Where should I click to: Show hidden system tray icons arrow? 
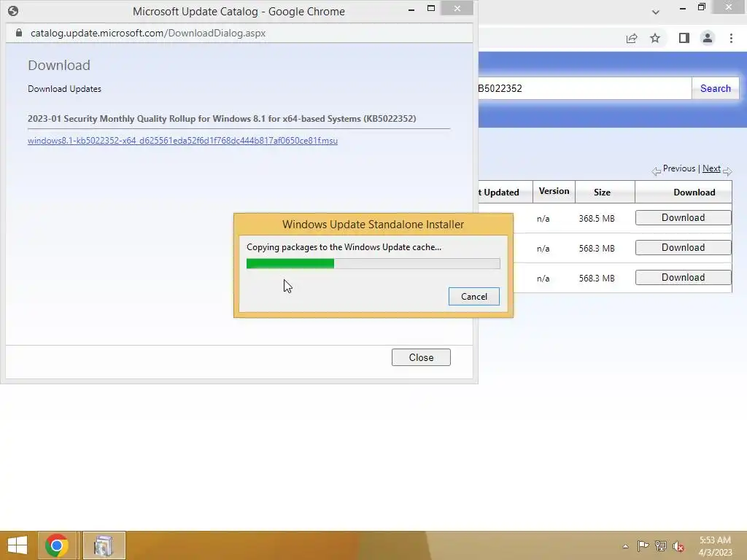click(x=625, y=546)
